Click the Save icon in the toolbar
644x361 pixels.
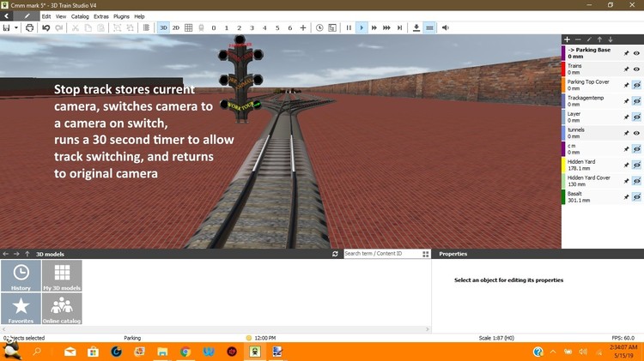tap(7, 28)
